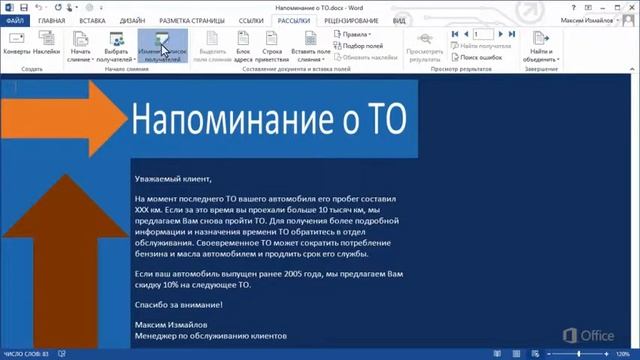Switch to the ГЛАВНАЯ tab
640x360 pixels.
(51, 20)
